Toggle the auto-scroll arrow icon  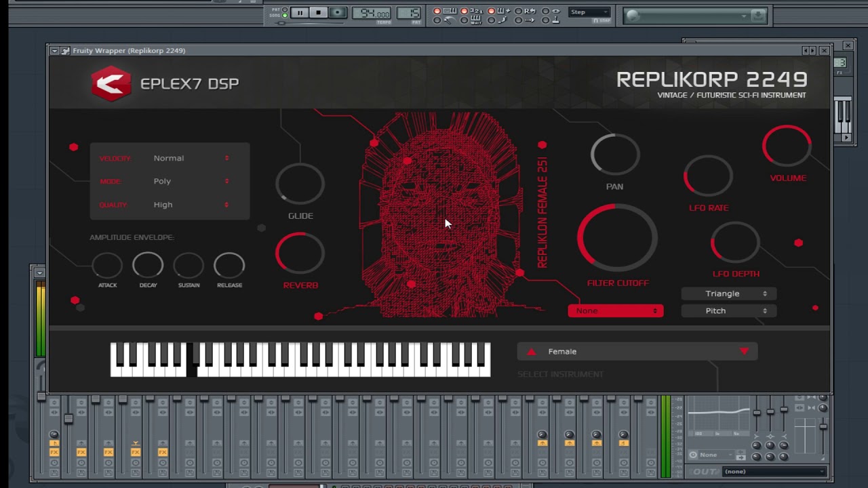pos(529,20)
